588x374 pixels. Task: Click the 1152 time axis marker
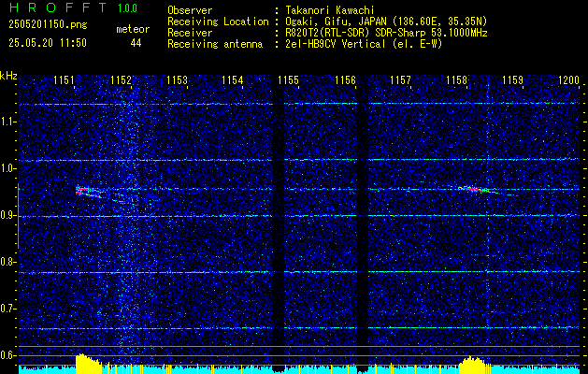click(121, 79)
